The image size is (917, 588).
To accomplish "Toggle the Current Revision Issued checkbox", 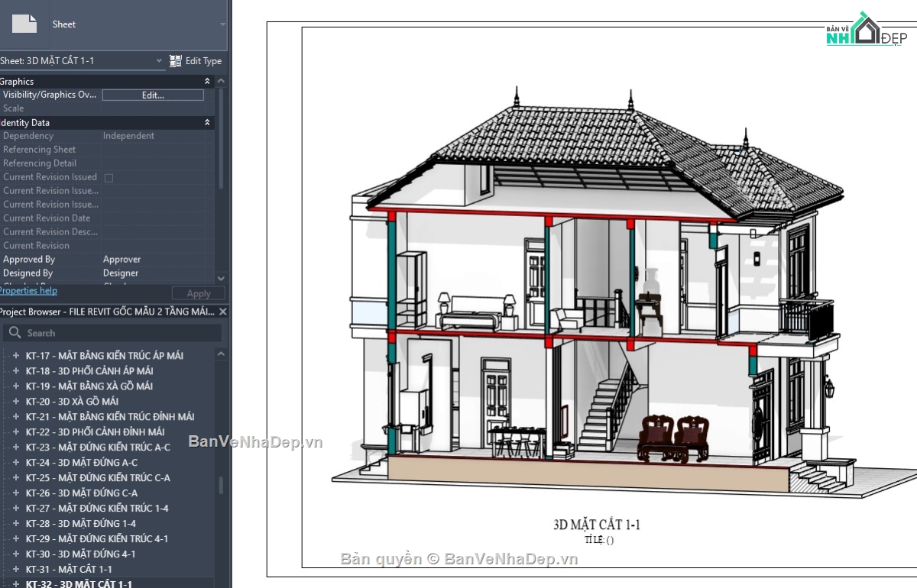I will click(x=109, y=178).
